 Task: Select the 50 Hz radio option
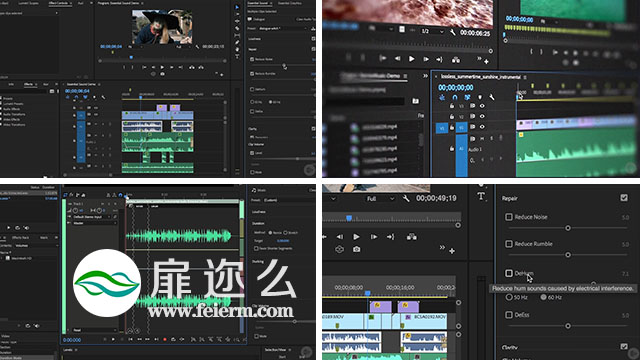point(509,297)
